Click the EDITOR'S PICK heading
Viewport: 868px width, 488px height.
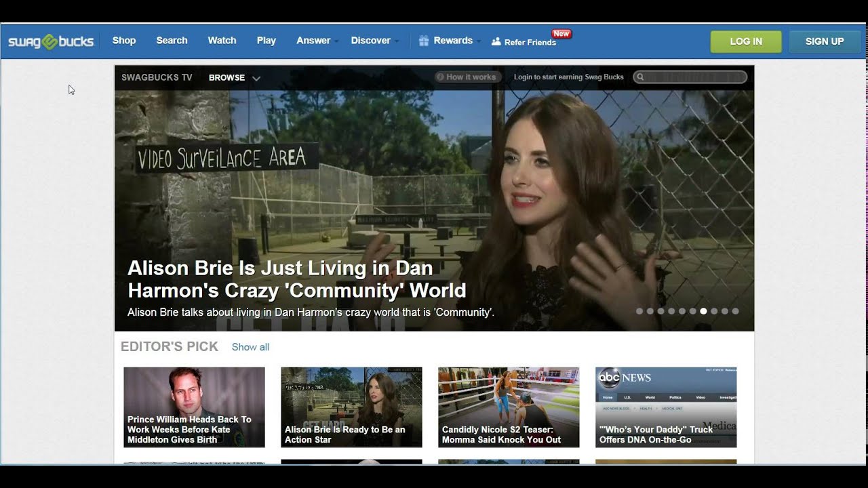(x=170, y=347)
